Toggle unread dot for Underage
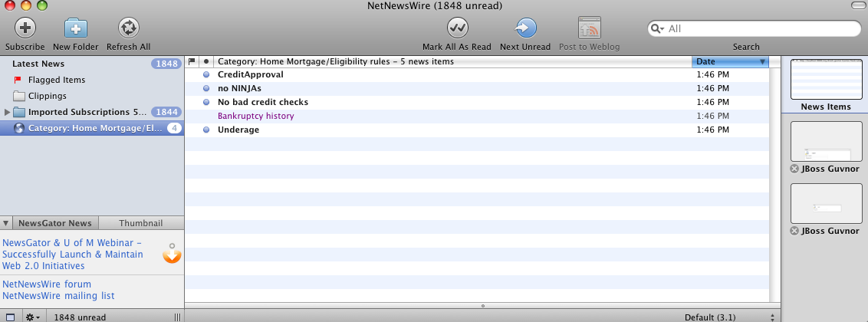Viewport: 868px width, 322px height. coord(206,130)
